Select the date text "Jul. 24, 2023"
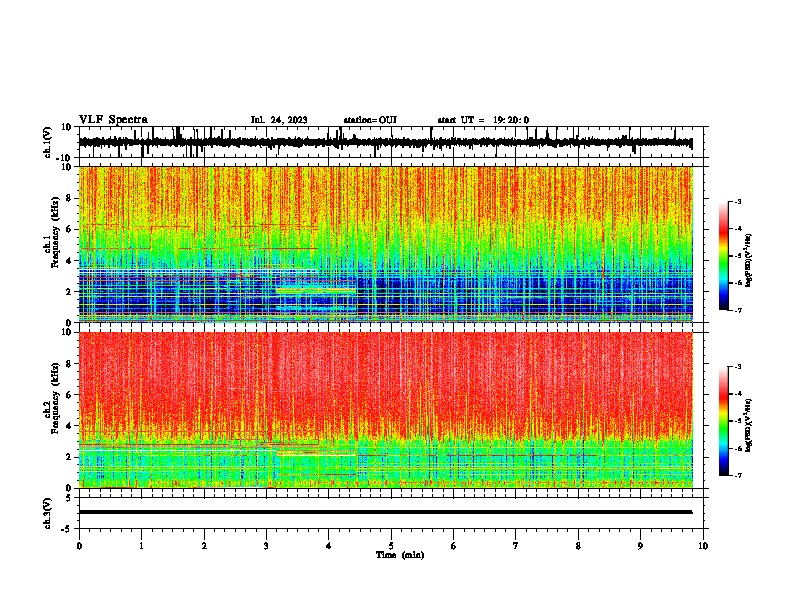This screenshot has height=612, width=792. point(279,120)
